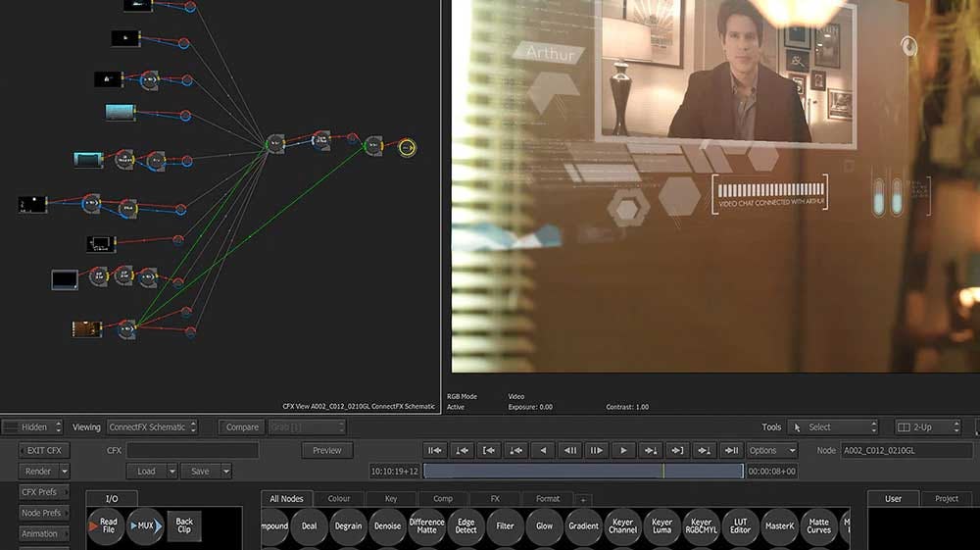Select the output node in schematic
This screenshot has height=550, width=980.
point(407,148)
